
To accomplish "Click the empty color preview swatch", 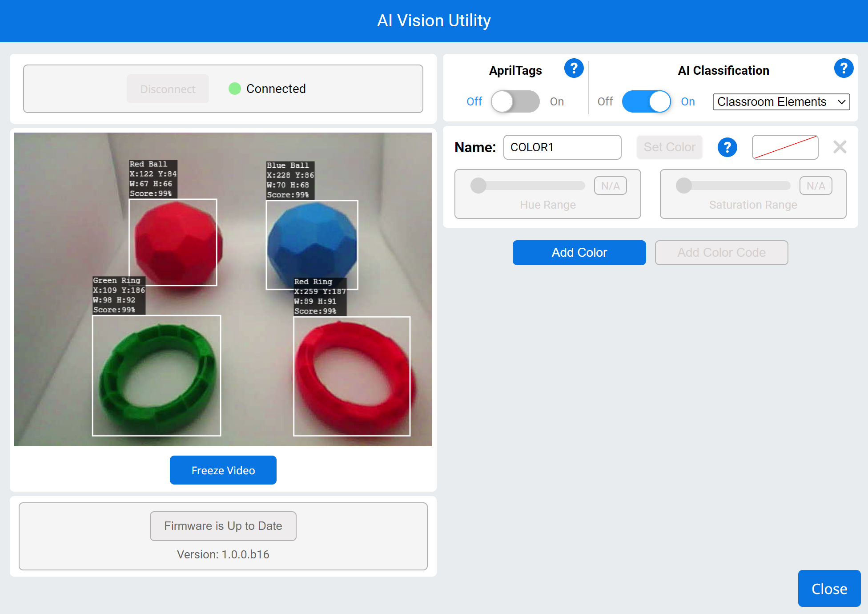I will coord(784,147).
